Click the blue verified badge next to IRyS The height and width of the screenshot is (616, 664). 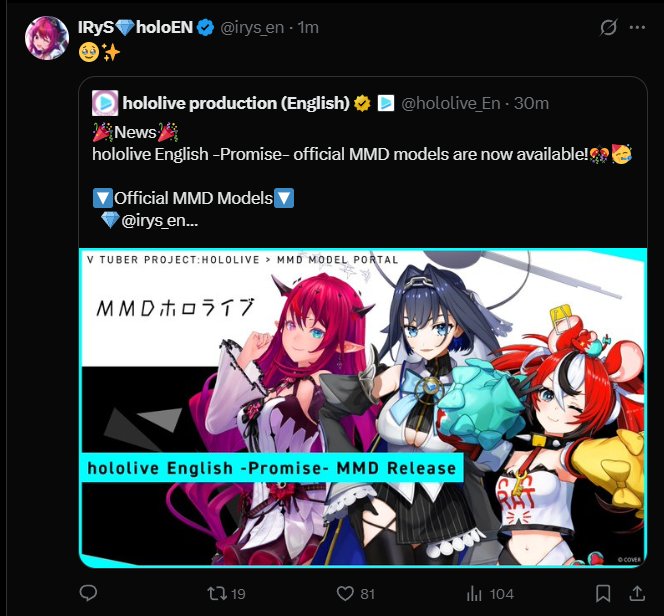click(206, 28)
